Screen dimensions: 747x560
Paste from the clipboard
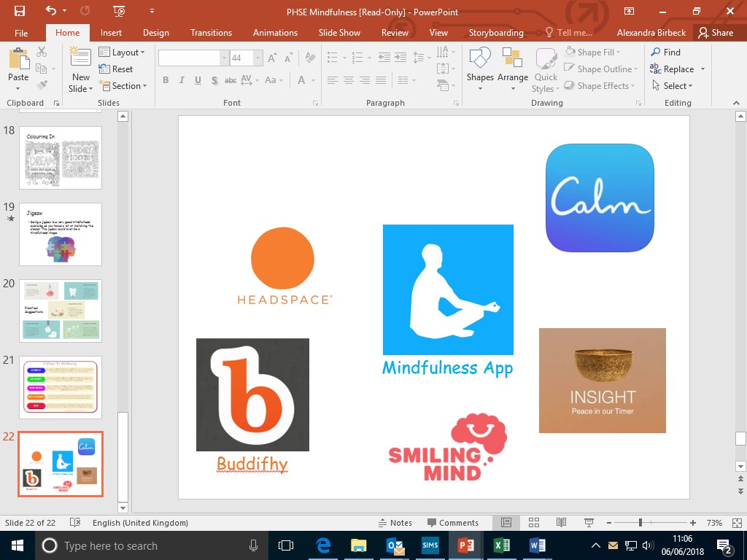(x=18, y=69)
